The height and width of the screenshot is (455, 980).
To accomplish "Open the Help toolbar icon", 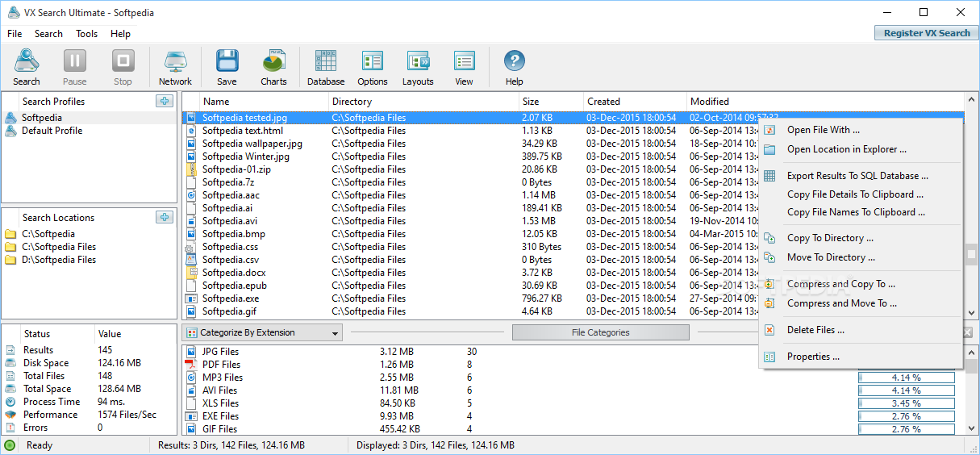I will (515, 61).
